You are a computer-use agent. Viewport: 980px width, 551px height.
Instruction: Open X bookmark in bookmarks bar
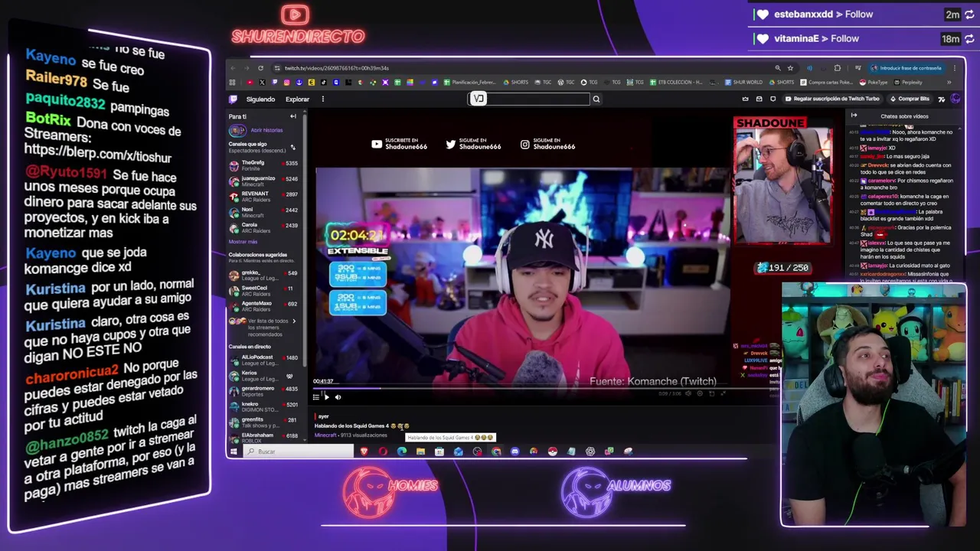click(262, 82)
